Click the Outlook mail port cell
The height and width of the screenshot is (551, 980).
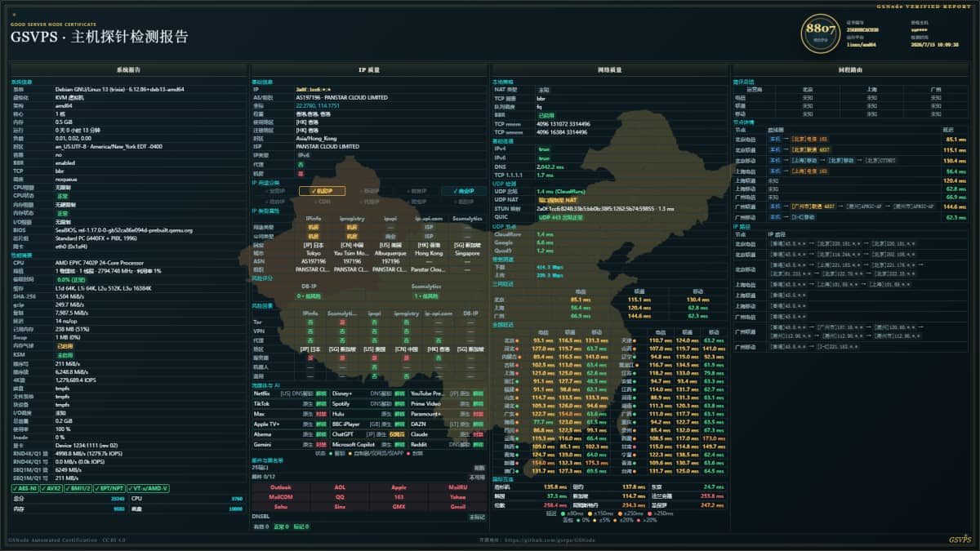click(280, 487)
